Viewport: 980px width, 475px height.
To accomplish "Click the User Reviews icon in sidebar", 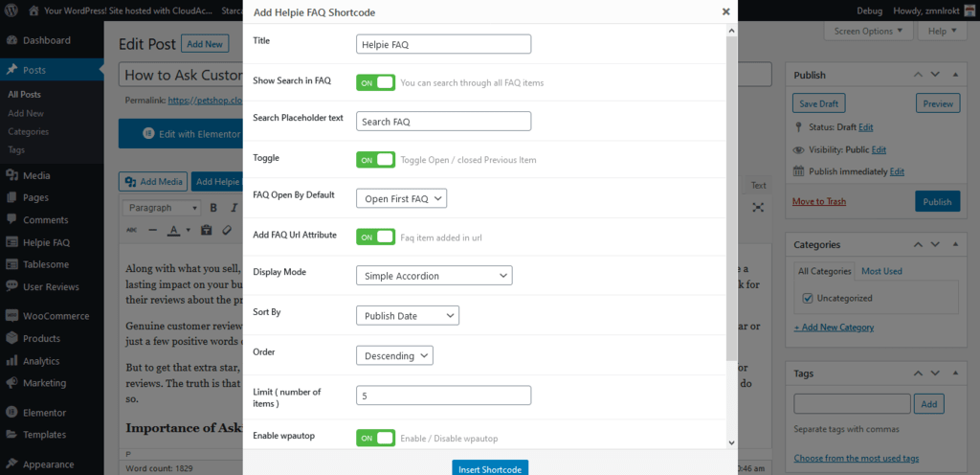I will pyautogui.click(x=11, y=286).
